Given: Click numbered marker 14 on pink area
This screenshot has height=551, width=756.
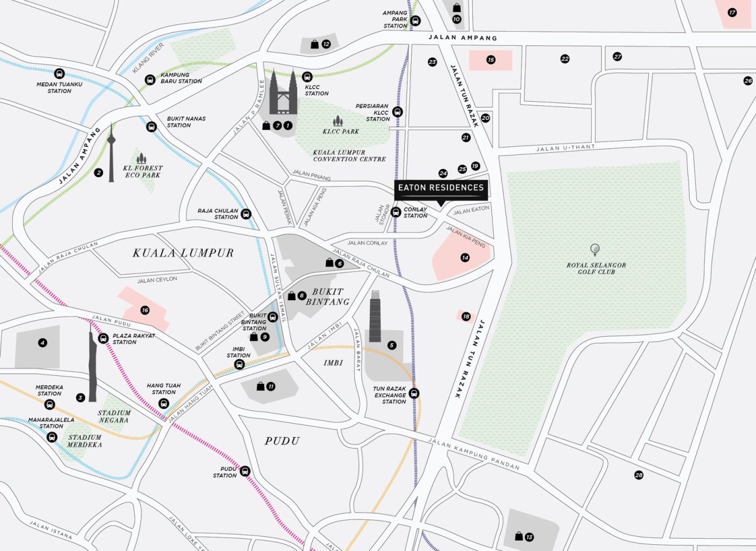Looking at the screenshot, I should coord(465,258).
